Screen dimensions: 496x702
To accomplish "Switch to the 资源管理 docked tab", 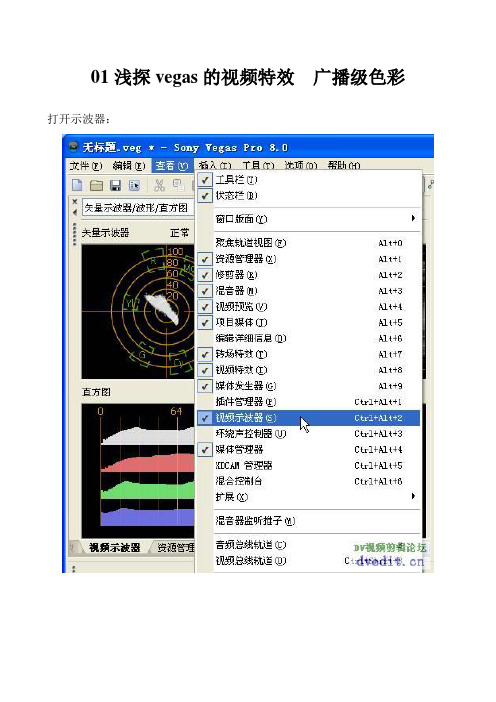I will pyautogui.click(x=175, y=547).
